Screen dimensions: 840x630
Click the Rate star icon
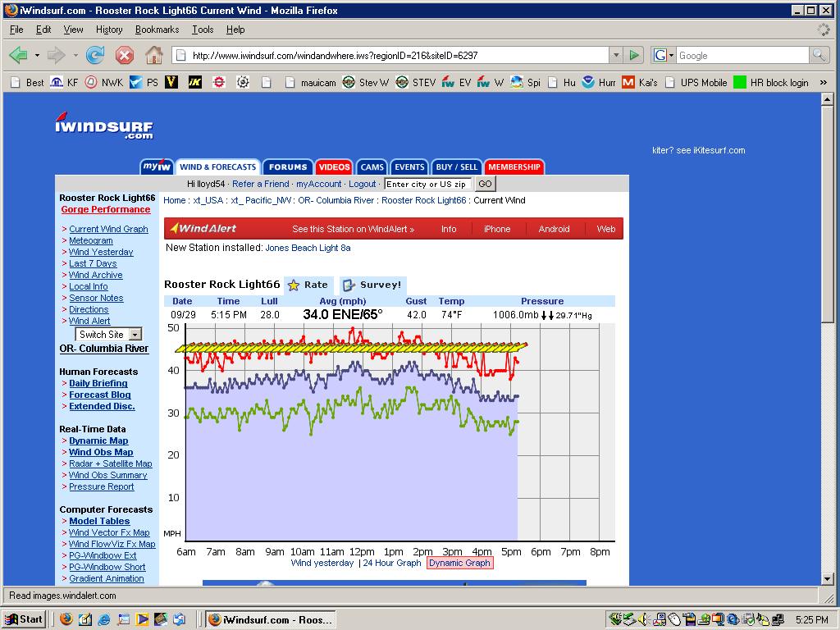point(294,285)
